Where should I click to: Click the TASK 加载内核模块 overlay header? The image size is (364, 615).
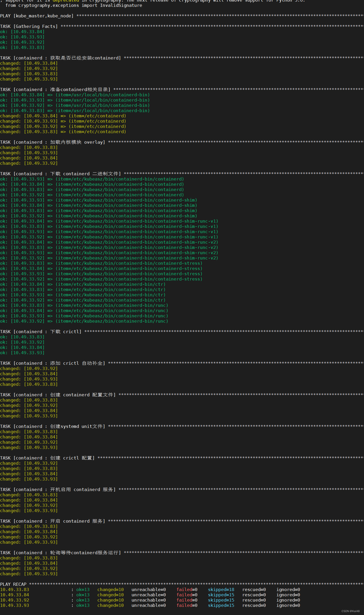(182, 142)
